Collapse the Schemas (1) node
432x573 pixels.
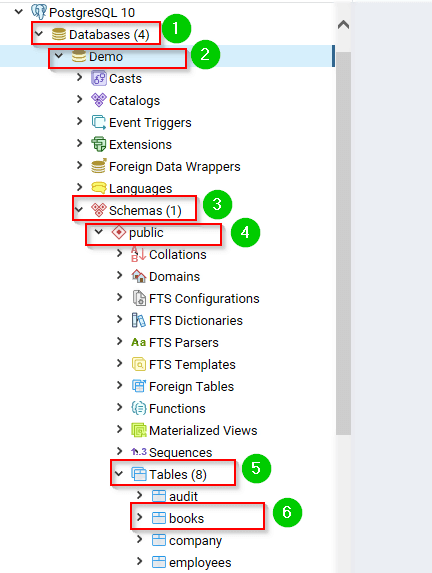point(79,210)
